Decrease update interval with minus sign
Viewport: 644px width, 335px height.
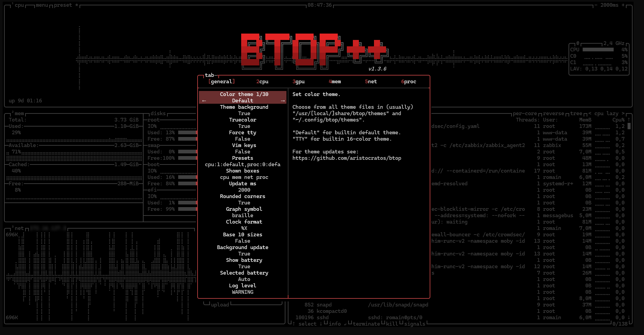pyautogui.click(x=595, y=5)
